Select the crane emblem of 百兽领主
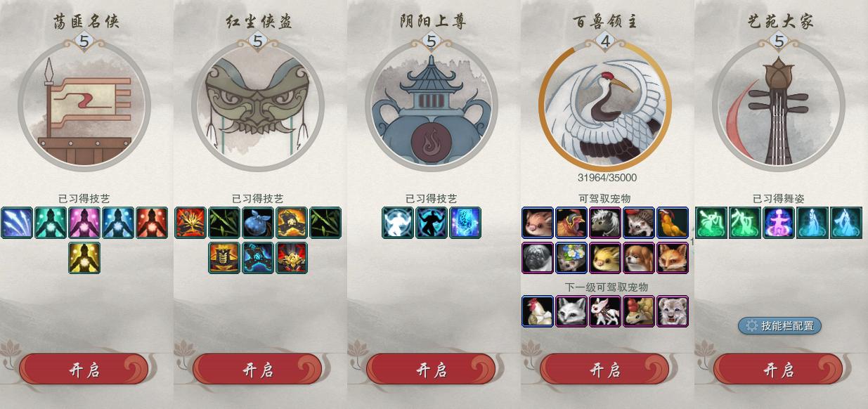Screen dimensions: 868x409 [x=605, y=106]
